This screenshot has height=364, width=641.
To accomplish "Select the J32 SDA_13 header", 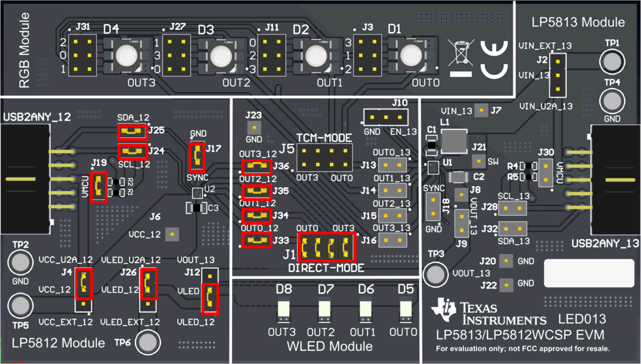I will [513, 229].
